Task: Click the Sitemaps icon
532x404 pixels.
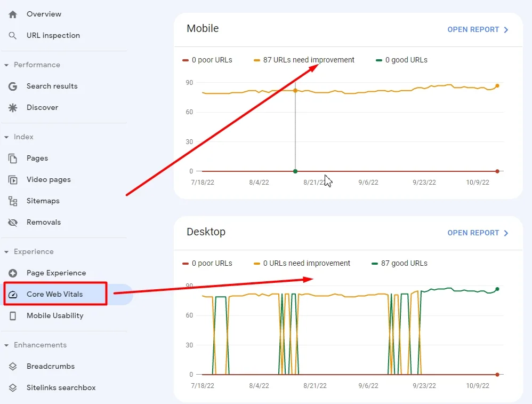Action: [x=13, y=201]
